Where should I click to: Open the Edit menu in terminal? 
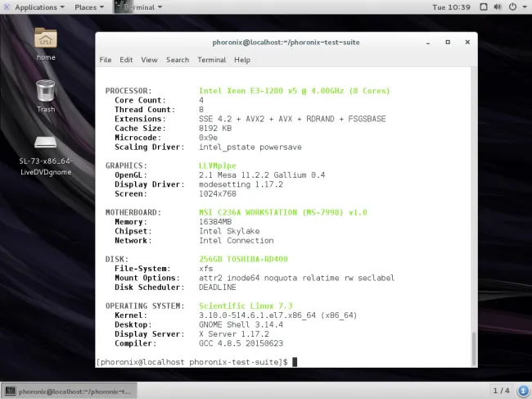click(126, 60)
